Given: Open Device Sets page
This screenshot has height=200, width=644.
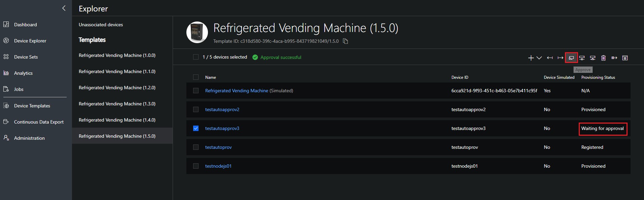Looking at the screenshot, I should point(26,57).
